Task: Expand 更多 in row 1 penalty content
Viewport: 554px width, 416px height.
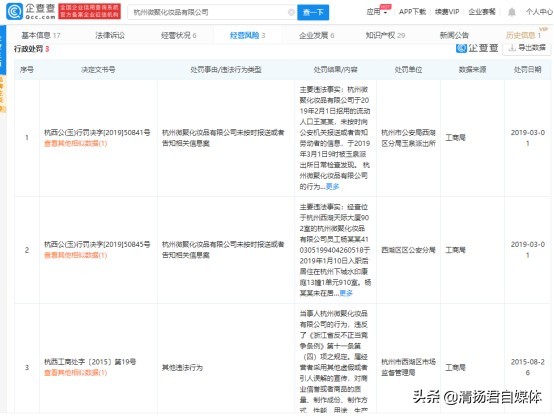Action: (x=332, y=187)
